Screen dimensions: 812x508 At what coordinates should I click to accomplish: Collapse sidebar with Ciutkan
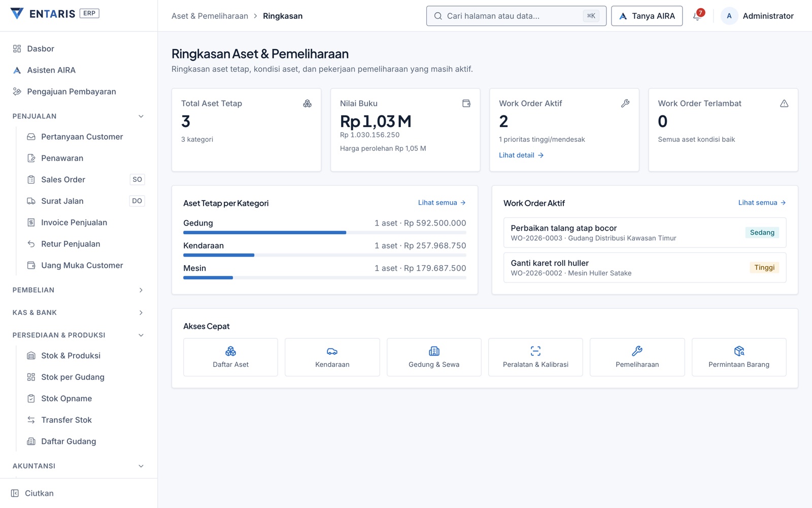pyautogui.click(x=32, y=493)
